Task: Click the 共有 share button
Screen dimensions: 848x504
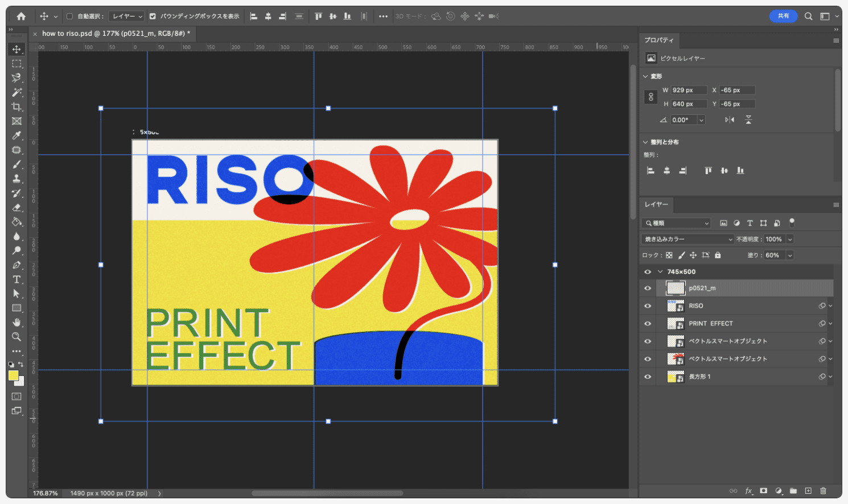Action: (784, 16)
